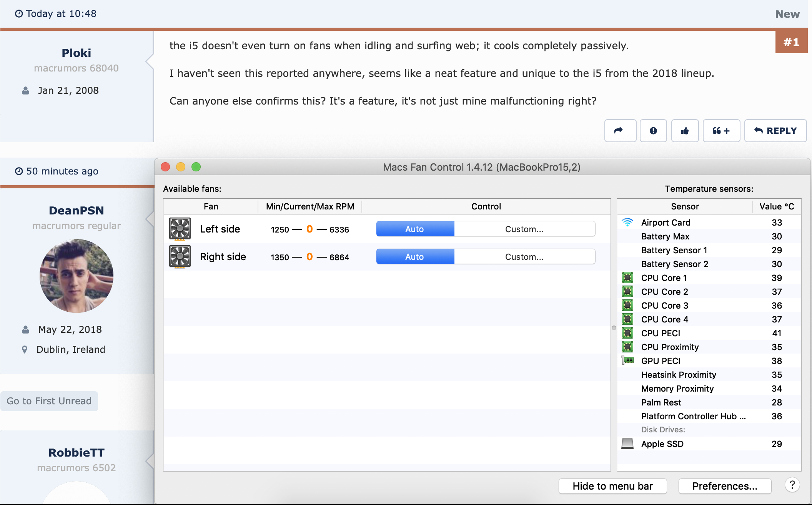Choose Custom control for Left side fan

[x=524, y=229]
